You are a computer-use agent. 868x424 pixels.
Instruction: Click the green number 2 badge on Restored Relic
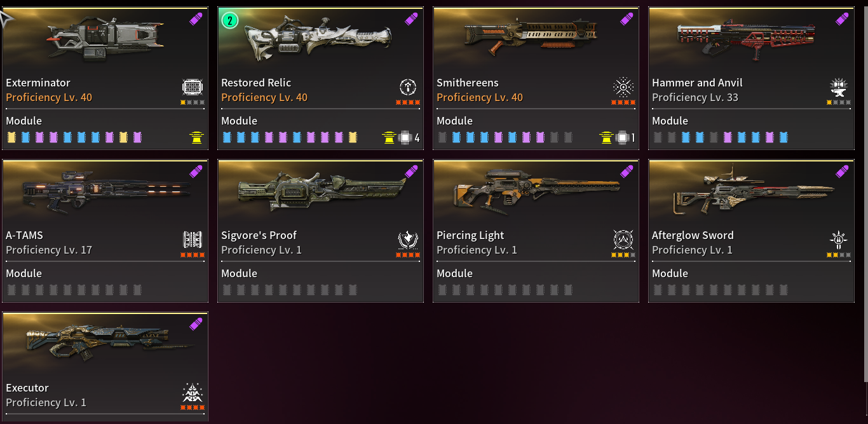pyautogui.click(x=229, y=21)
